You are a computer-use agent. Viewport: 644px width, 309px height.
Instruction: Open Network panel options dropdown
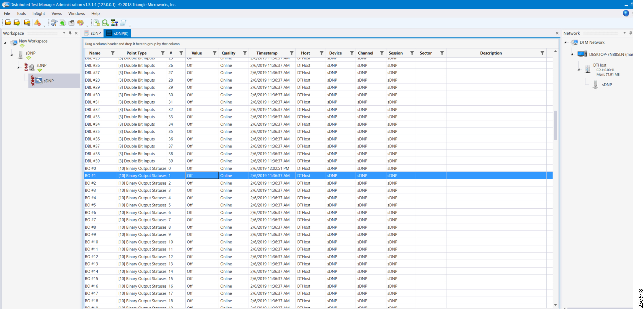click(x=624, y=33)
